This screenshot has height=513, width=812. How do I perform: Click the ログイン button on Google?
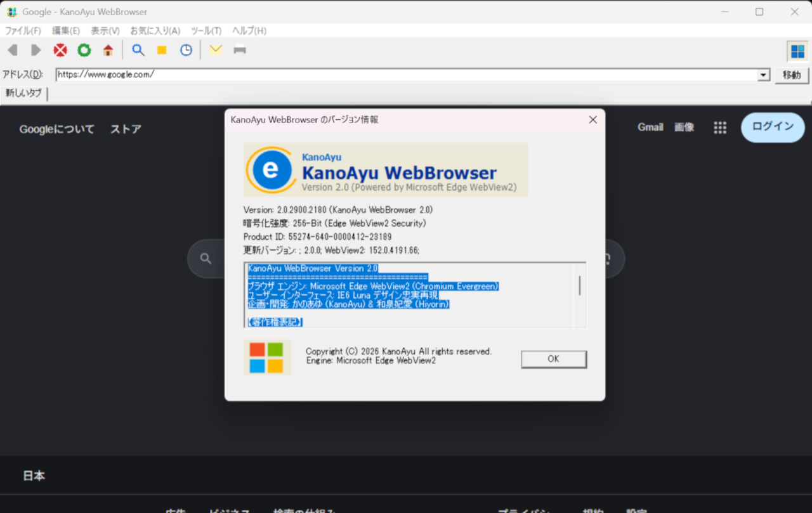pyautogui.click(x=773, y=127)
